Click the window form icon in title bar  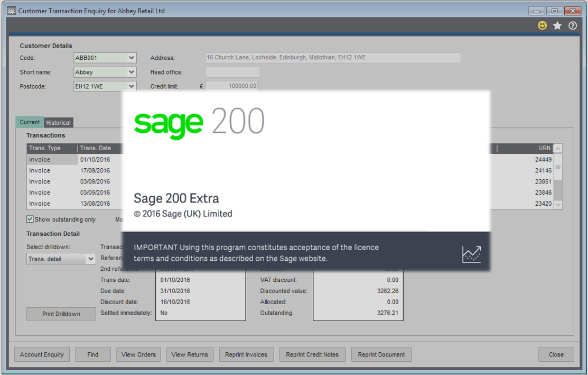(x=12, y=11)
